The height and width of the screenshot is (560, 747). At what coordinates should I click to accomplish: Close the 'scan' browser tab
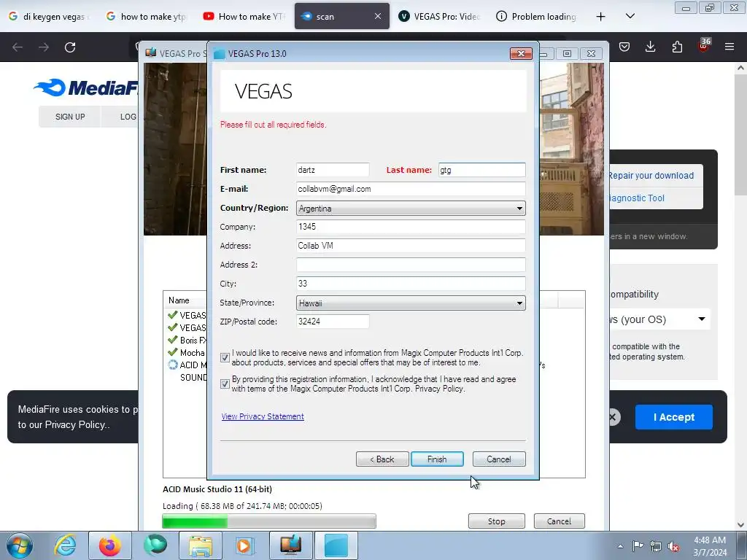[x=378, y=16]
